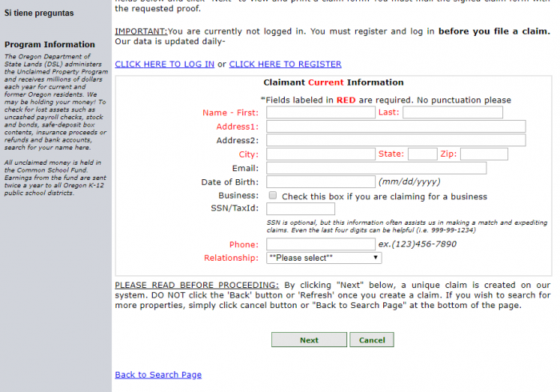
Task: Click the IMPORTANT notice label
Action: coord(141,31)
